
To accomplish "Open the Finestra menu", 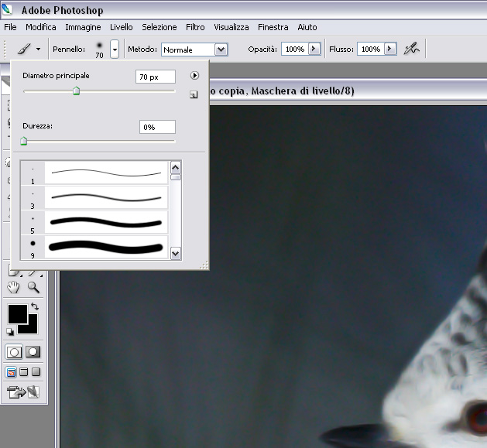I will coord(273,27).
